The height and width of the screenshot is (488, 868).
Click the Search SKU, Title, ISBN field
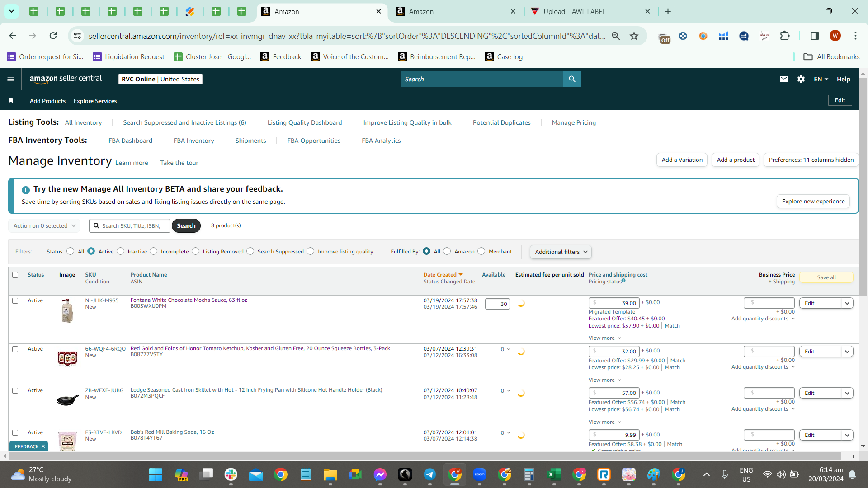130,225
